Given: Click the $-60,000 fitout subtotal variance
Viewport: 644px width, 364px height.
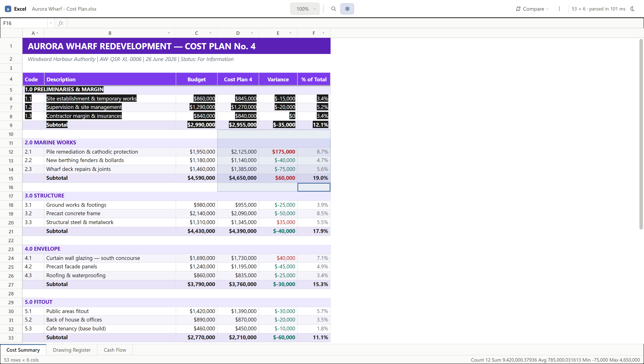Looking at the screenshot, I should point(278,337).
